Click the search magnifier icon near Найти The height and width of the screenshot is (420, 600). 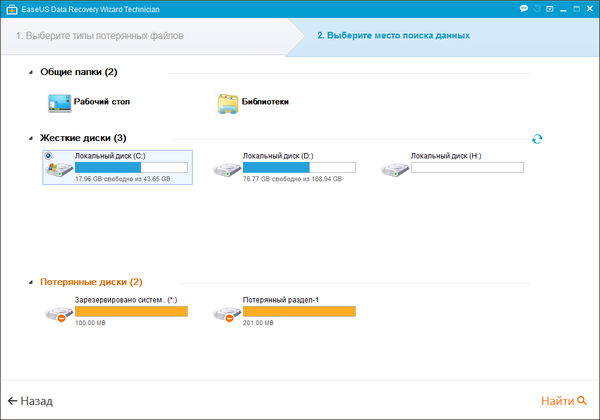(582, 400)
